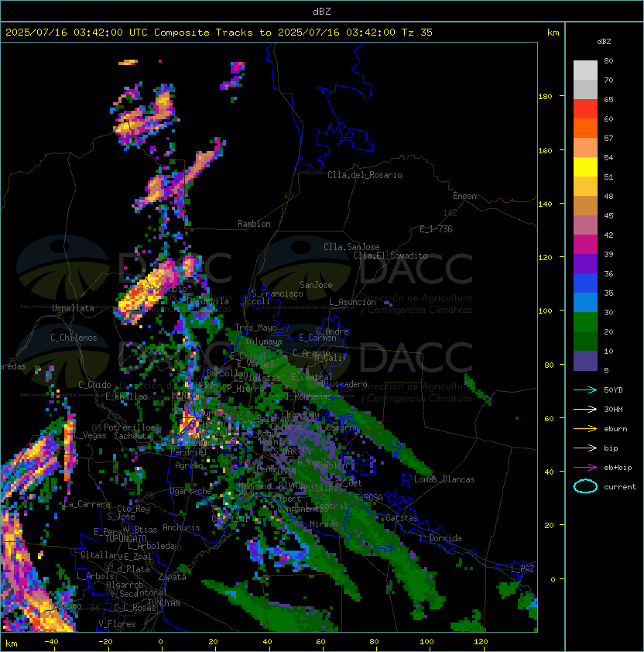Click the '-20' km axis tick label
Image resolution: width=644 pixels, height=652 pixels.
tap(105, 642)
